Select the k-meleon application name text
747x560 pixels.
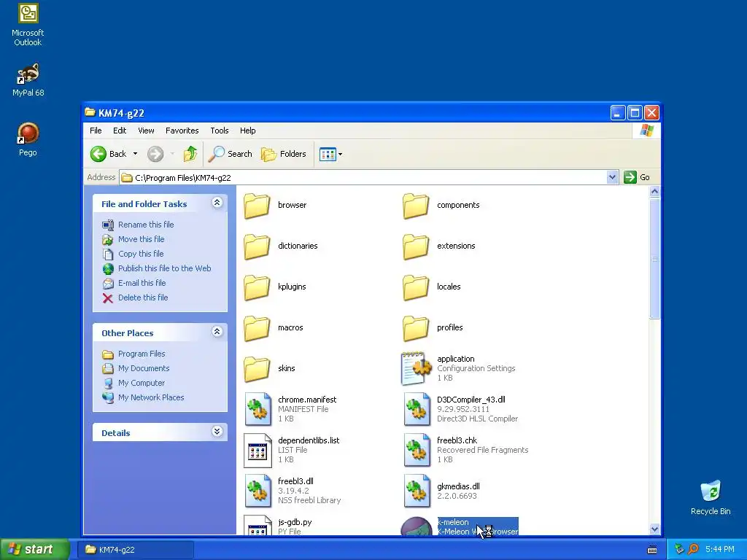(x=453, y=522)
